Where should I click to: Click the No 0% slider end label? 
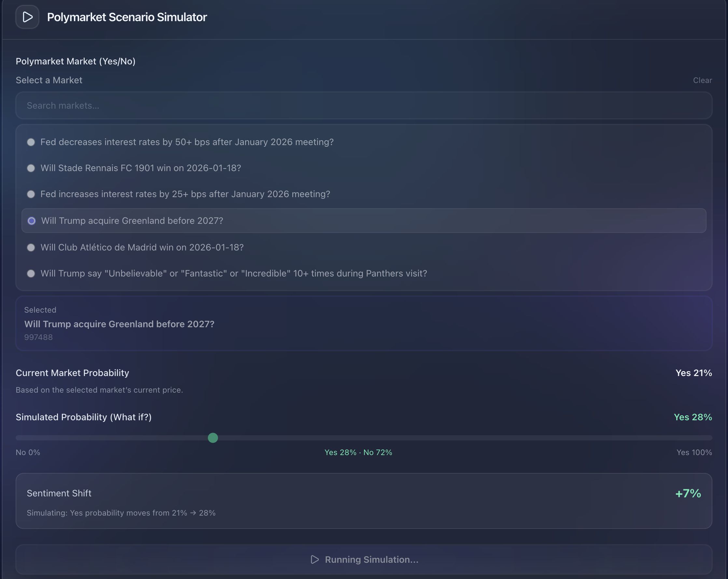coord(28,452)
